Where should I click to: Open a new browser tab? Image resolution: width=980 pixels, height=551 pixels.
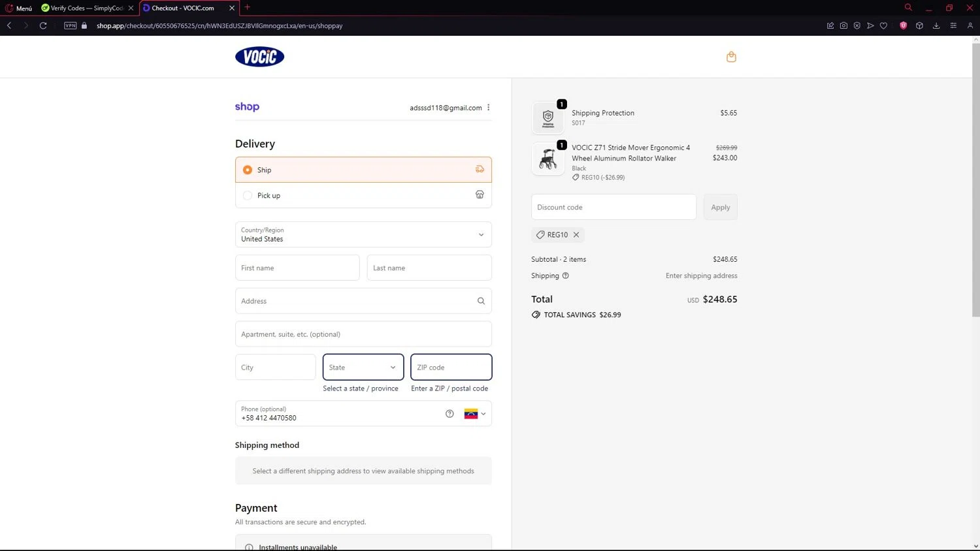pos(248,7)
